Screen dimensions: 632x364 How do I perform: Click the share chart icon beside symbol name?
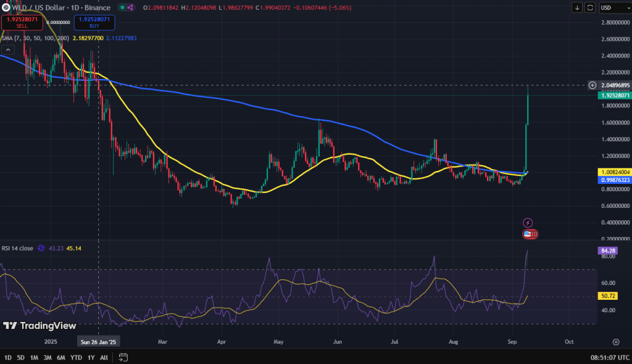click(130, 7)
